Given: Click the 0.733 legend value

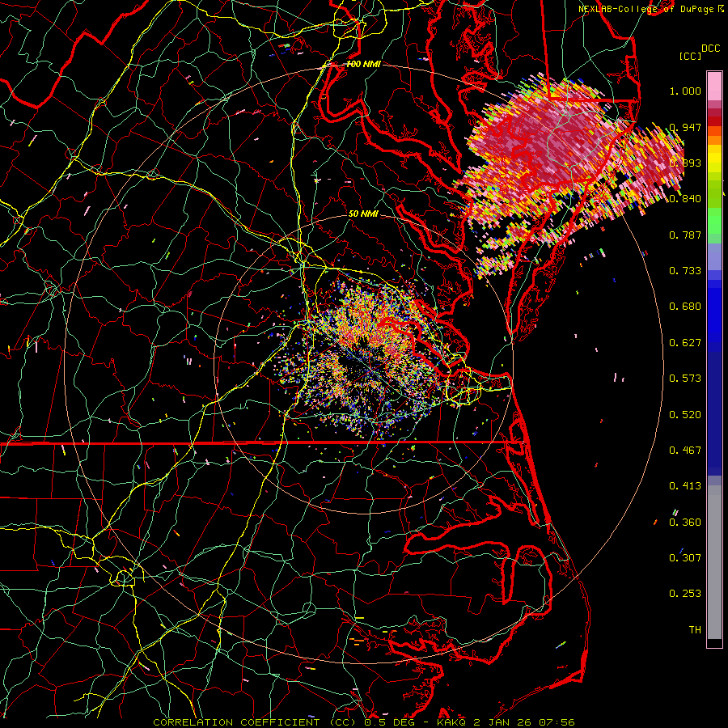Looking at the screenshot, I should [x=685, y=271].
